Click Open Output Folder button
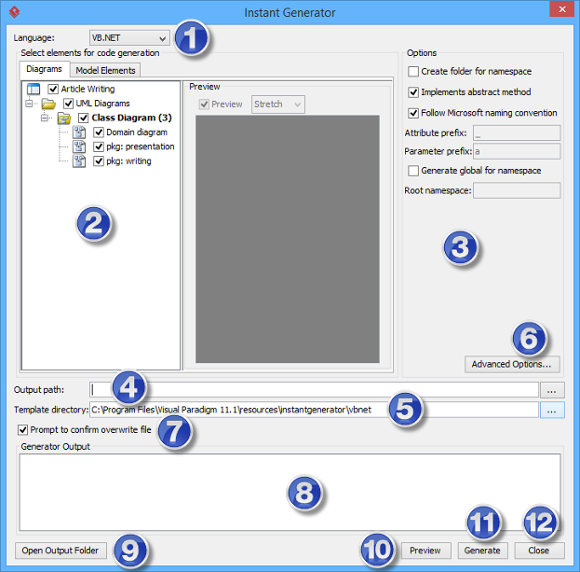580x572 pixels. (x=61, y=550)
